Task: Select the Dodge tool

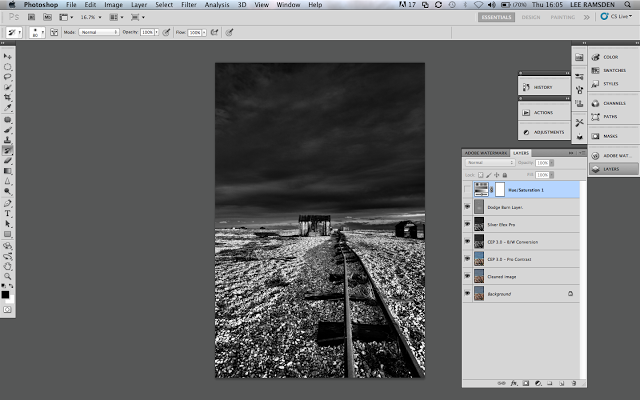Action: (x=7, y=191)
